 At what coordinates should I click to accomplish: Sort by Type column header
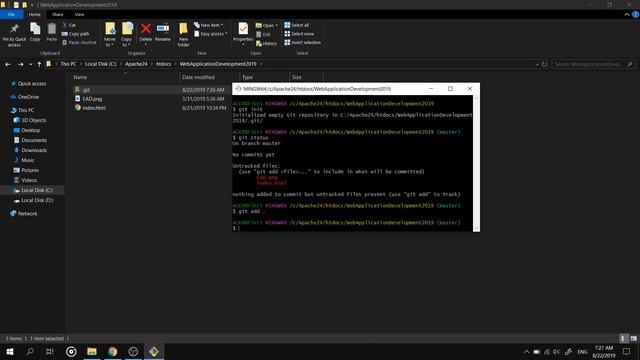pyautogui.click(x=264, y=77)
